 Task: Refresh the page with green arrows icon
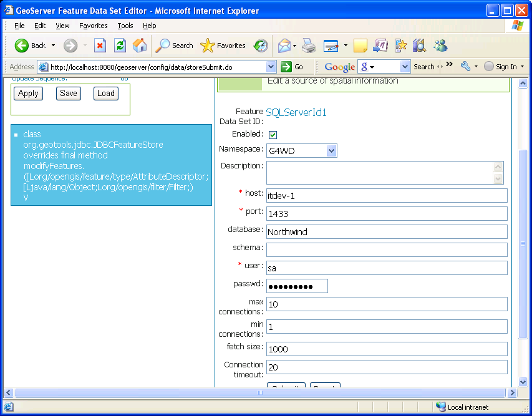click(x=120, y=46)
